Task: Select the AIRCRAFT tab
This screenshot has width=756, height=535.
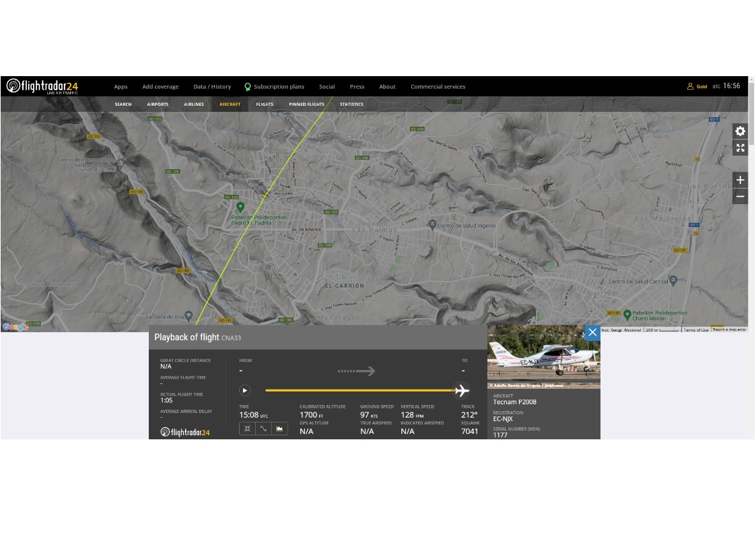Action: click(230, 104)
